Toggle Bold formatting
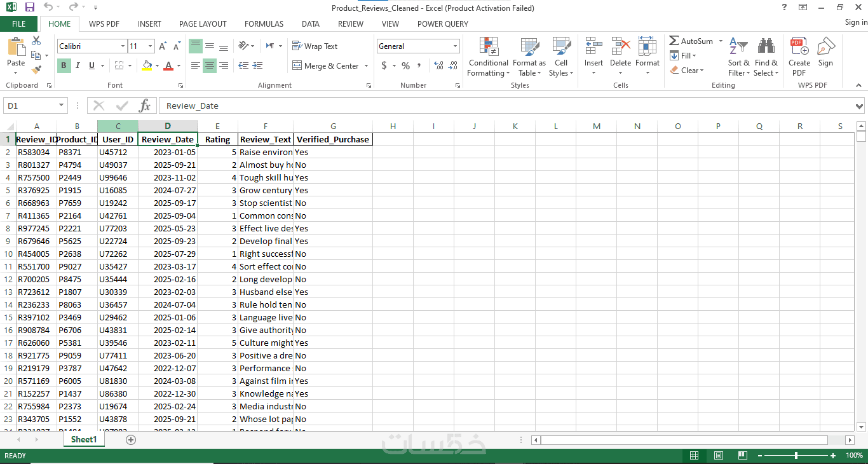Image resolution: width=868 pixels, height=464 pixels. pos(64,65)
